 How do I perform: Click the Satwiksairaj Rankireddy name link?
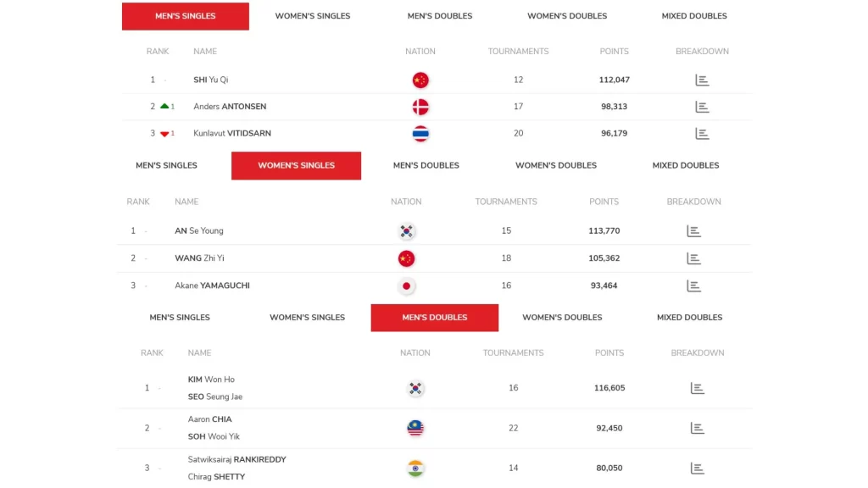237,460
